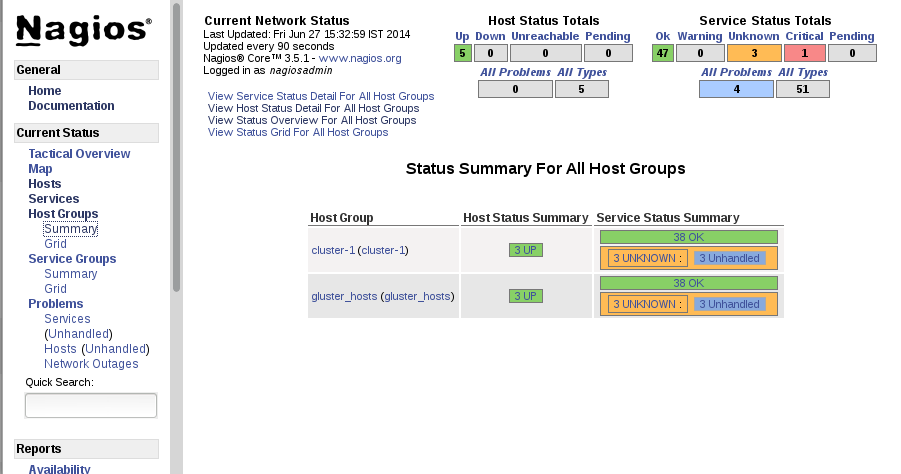Open Network Outages under Problems
901x474 pixels.
click(91, 364)
